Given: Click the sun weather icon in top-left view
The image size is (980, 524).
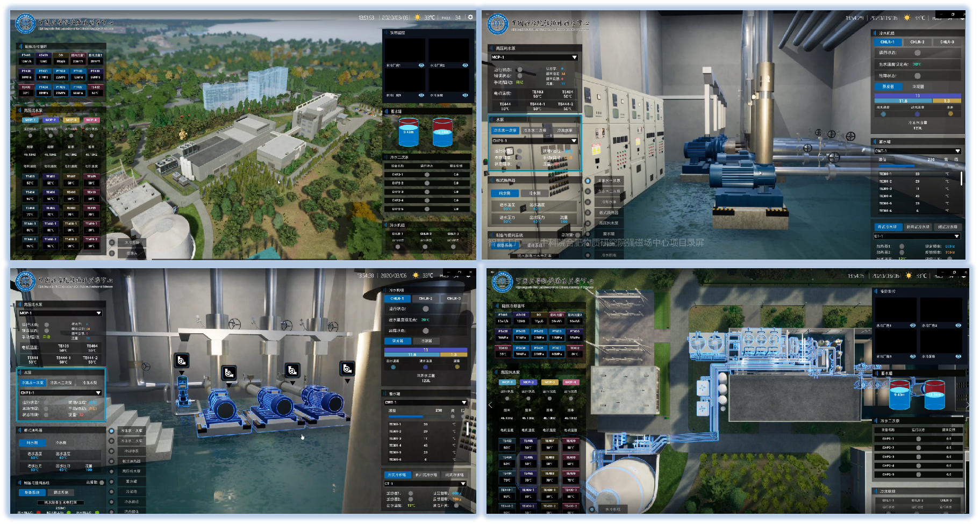Looking at the screenshot, I should tap(418, 18).
